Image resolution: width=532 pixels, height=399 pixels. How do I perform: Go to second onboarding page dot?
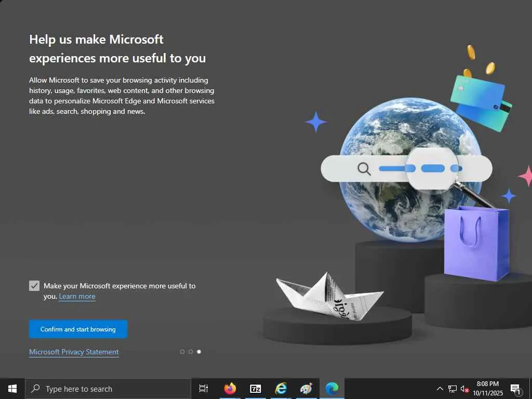point(191,352)
